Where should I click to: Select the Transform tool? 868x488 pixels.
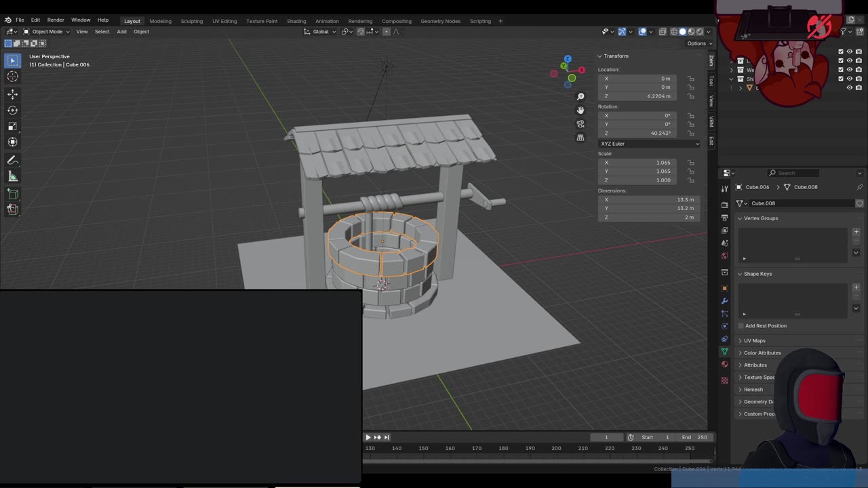pyautogui.click(x=12, y=142)
